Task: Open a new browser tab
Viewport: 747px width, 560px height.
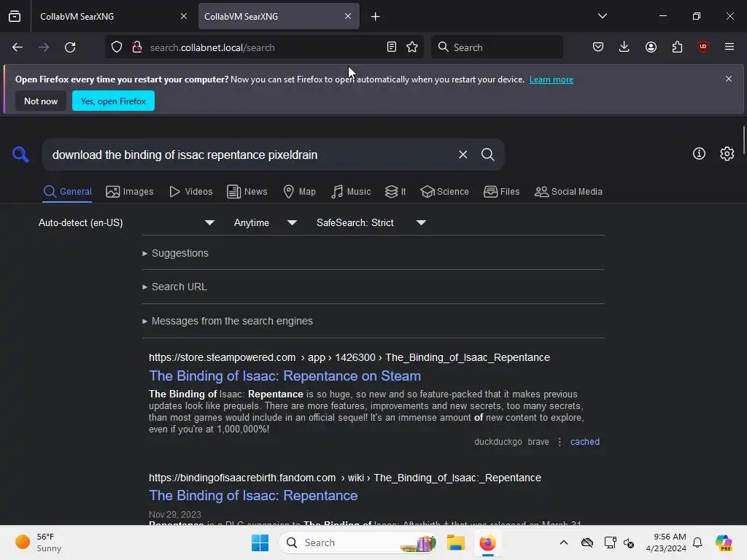Action: tap(376, 17)
